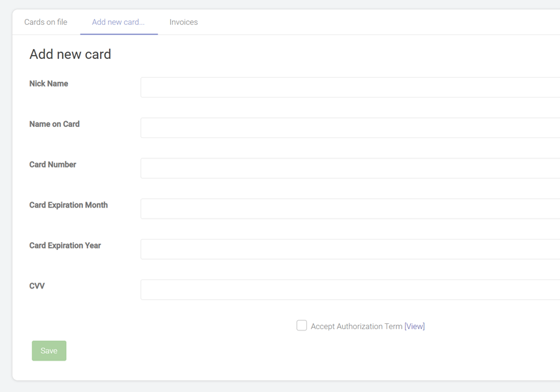Click the Accept Authorization Term label text
The width and height of the screenshot is (560, 392).
tap(357, 327)
